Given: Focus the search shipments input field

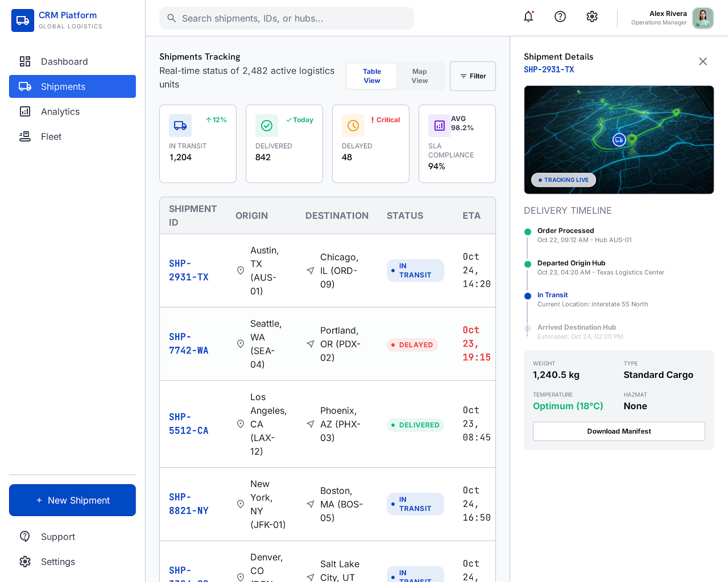Looking at the screenshot, I should [287, 18].
